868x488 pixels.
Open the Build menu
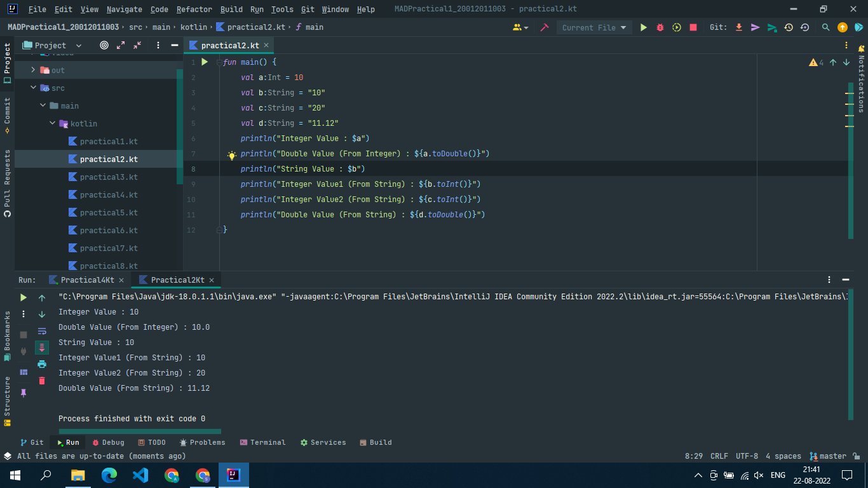[x=231, y=10]
